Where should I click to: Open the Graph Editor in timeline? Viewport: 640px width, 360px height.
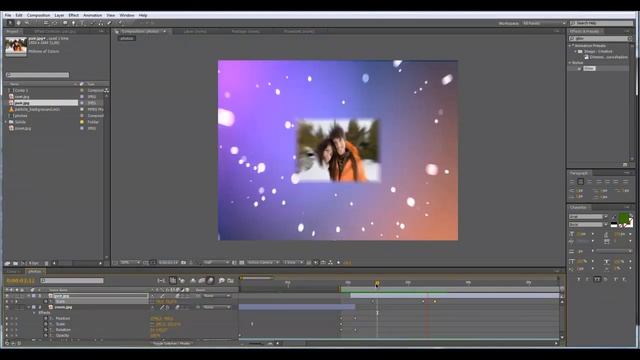click(x=230, y=280)
